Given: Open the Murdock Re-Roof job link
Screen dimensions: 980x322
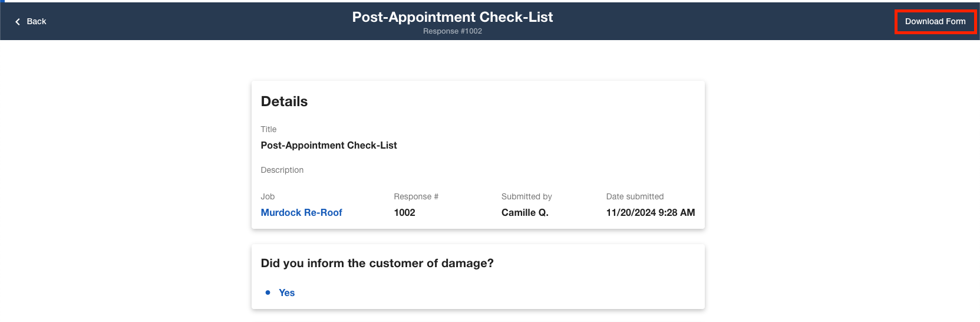Looking at the screenshot, I should 301,212.
